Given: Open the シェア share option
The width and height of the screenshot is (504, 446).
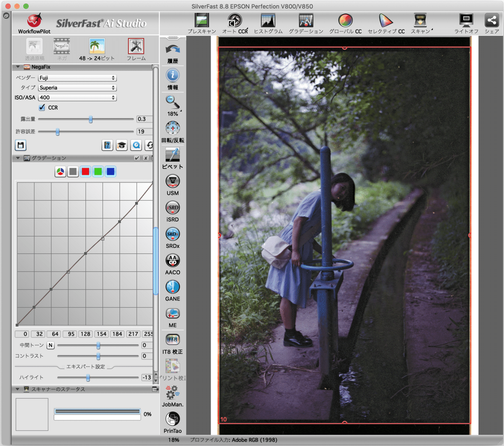Looking at the screenshot, I should point(492,24).
